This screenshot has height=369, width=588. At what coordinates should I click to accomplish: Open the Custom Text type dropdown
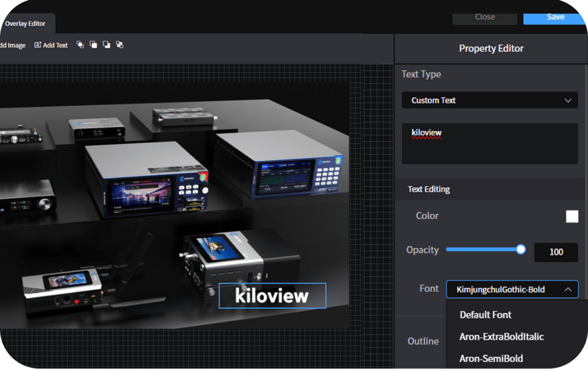(x=489, y=100)
